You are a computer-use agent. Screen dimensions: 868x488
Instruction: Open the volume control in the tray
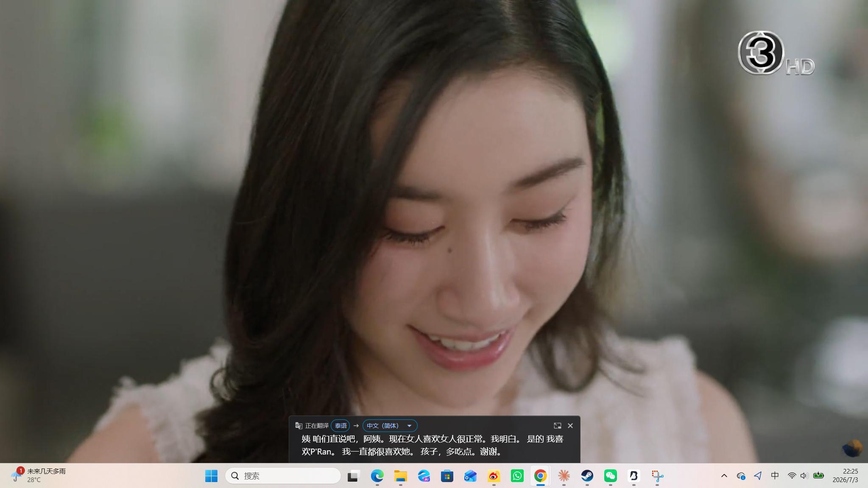804,476
